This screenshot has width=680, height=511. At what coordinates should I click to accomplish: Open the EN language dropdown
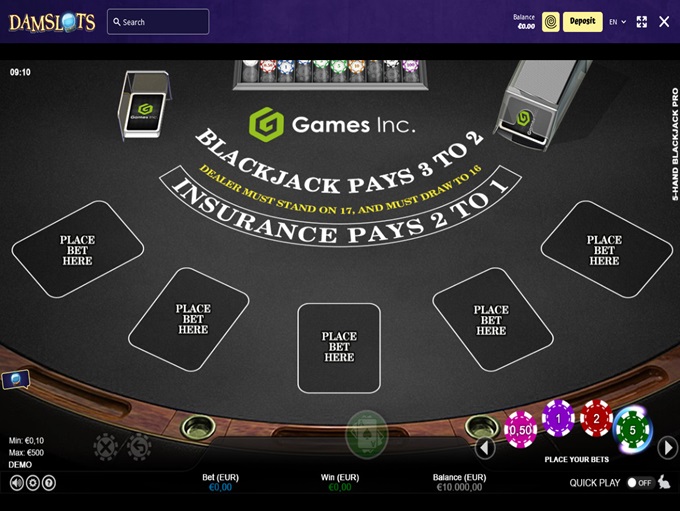618,22
